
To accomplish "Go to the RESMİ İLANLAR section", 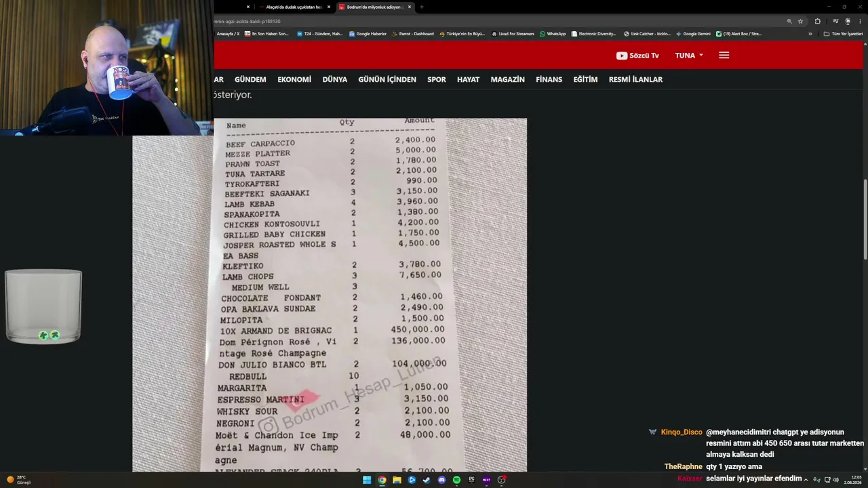I will [635, 79].
